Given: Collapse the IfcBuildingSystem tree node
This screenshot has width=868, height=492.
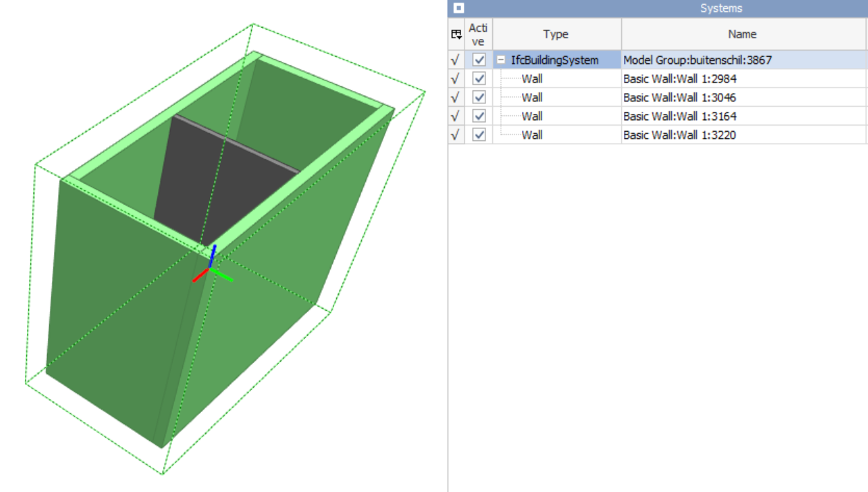Looking at the screenshot, I should pyautogui.click(x=501, y=60).
